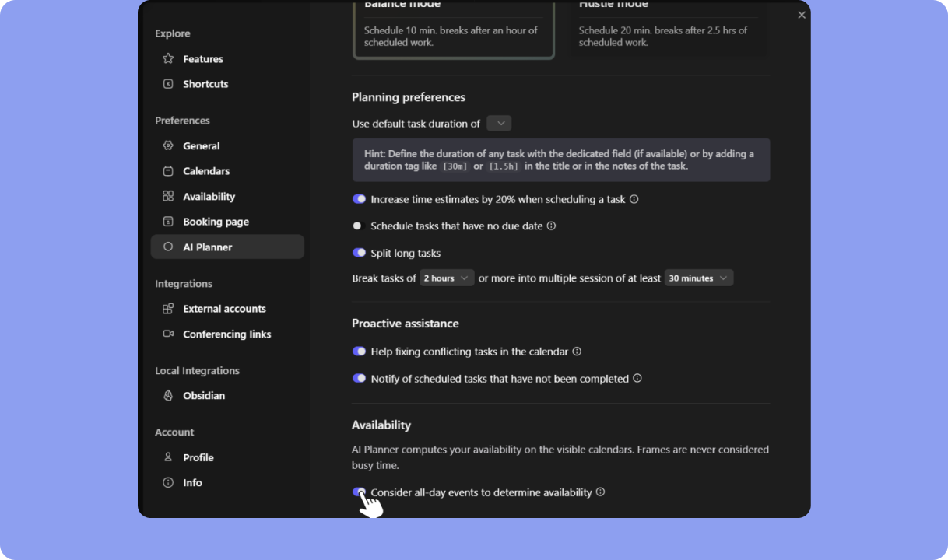Toggle increase time estimates by 20%

pos(359,199)
